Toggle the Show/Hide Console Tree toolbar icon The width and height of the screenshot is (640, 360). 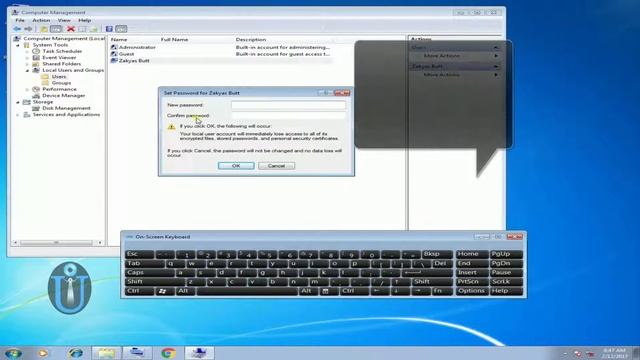pyautogui.click(x=56, y=29)
